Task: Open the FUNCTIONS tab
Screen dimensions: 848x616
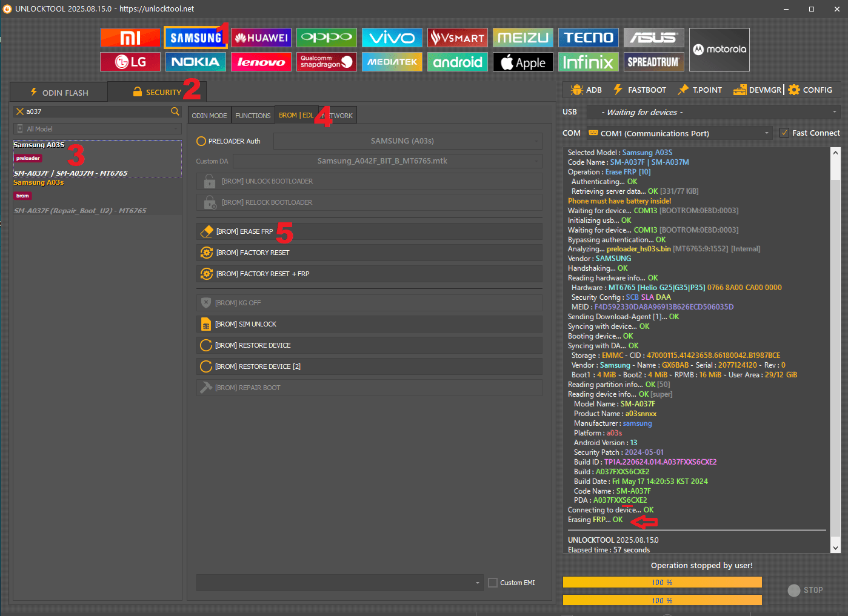Action: click(253, 116)
